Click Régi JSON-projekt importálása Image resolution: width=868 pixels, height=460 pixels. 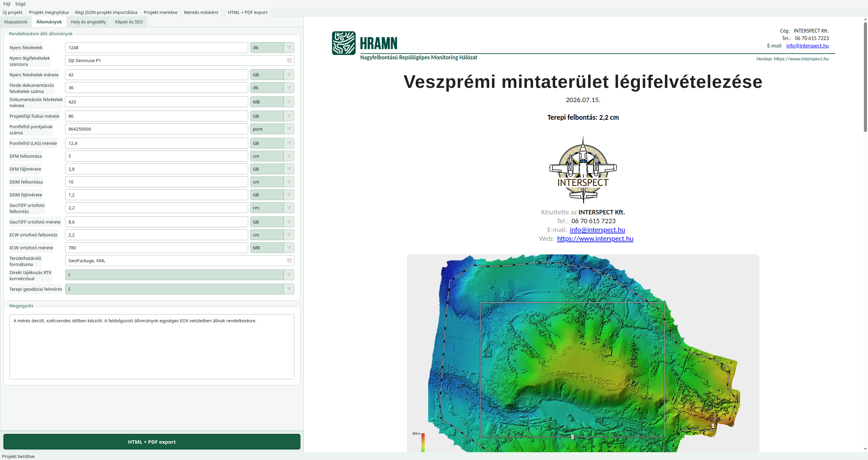coord(106,12)
